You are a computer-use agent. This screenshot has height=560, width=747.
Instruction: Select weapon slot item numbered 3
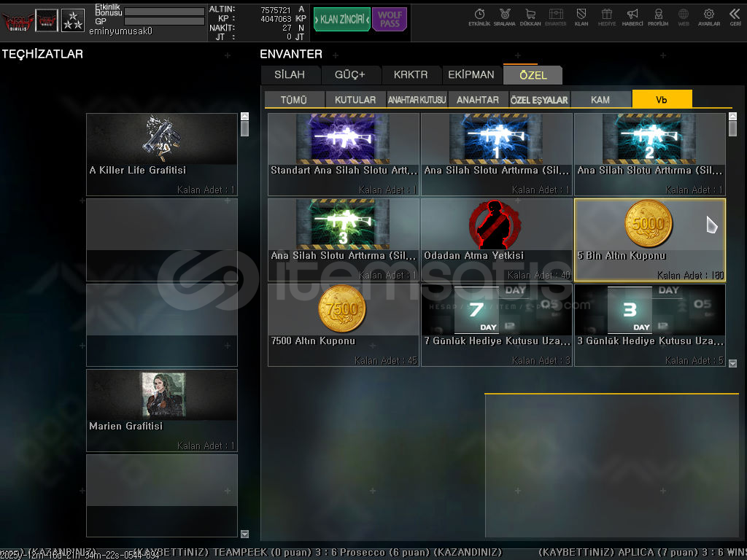[x=343, y=239]
